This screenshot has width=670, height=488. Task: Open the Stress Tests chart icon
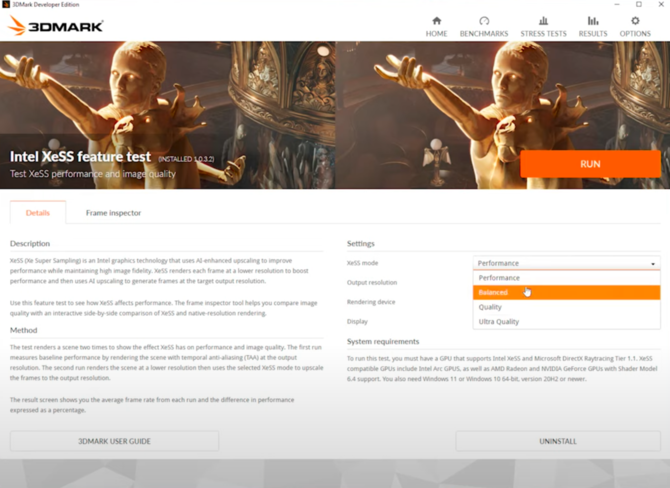(x=543, y=21)
